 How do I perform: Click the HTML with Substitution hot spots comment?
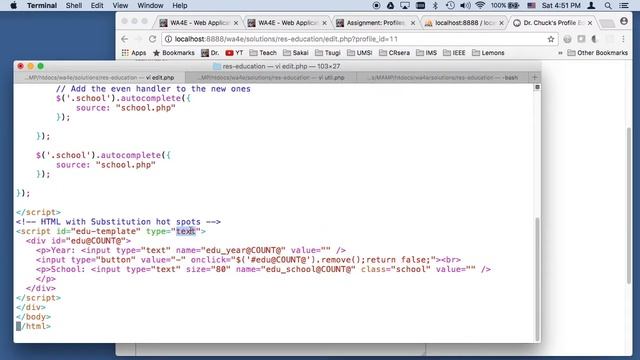click(118, 222)
